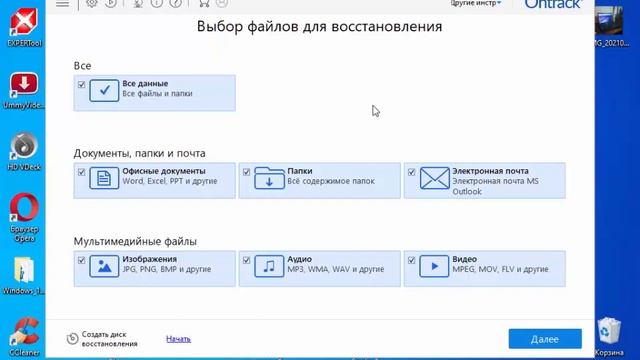Open CCleaner desktop shortcut
Screen dimensions: 640x360
pyautogui.click(x=24, y=337)
